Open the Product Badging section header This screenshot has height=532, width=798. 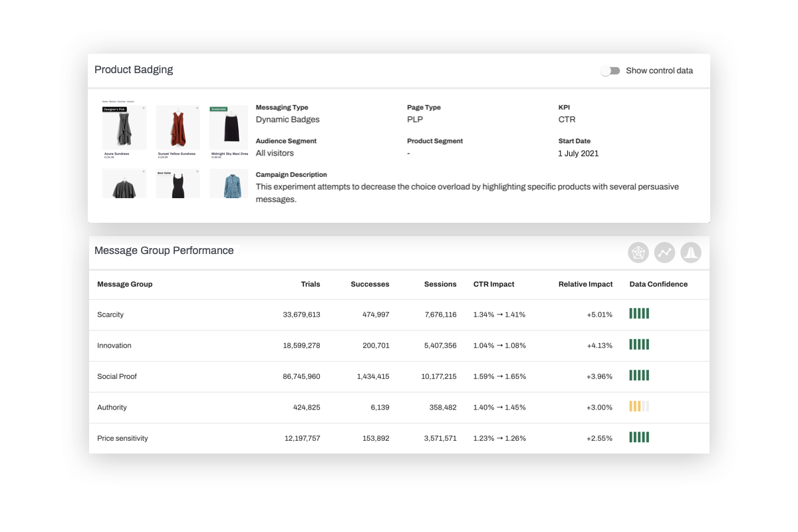click(134, 69)
